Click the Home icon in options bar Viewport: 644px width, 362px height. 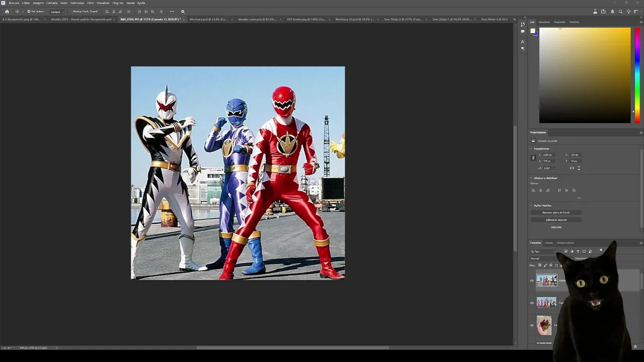coord(7,12)
